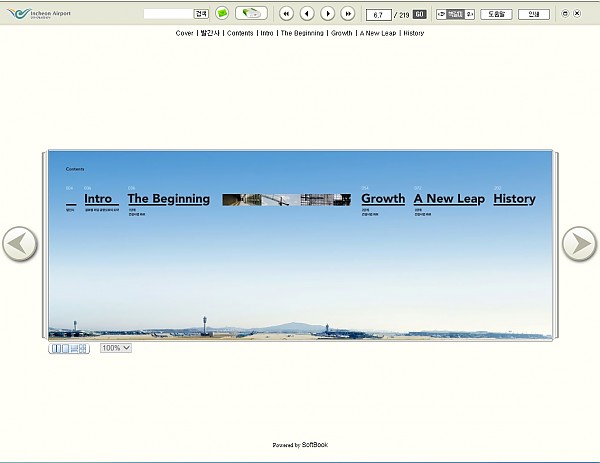Click the photo strip thumbnail on the page
This screenshot has height=463, width=600.
[x=287, y=200]
